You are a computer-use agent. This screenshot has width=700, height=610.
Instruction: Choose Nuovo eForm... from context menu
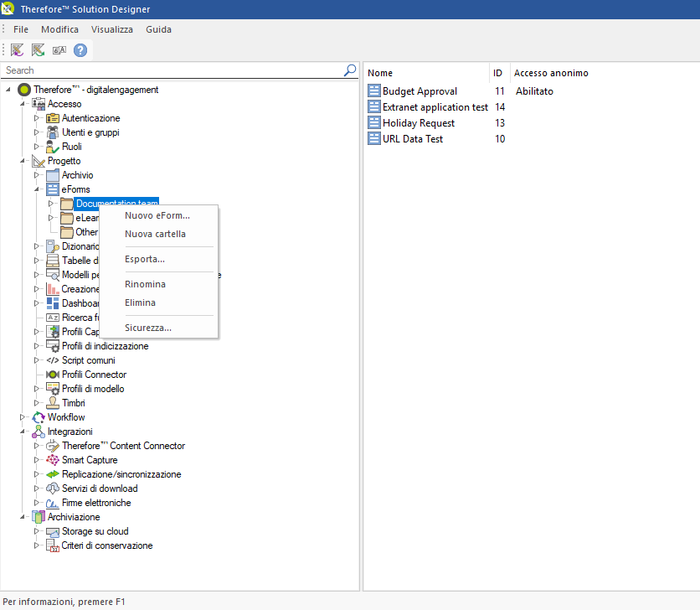pos(157,215)
